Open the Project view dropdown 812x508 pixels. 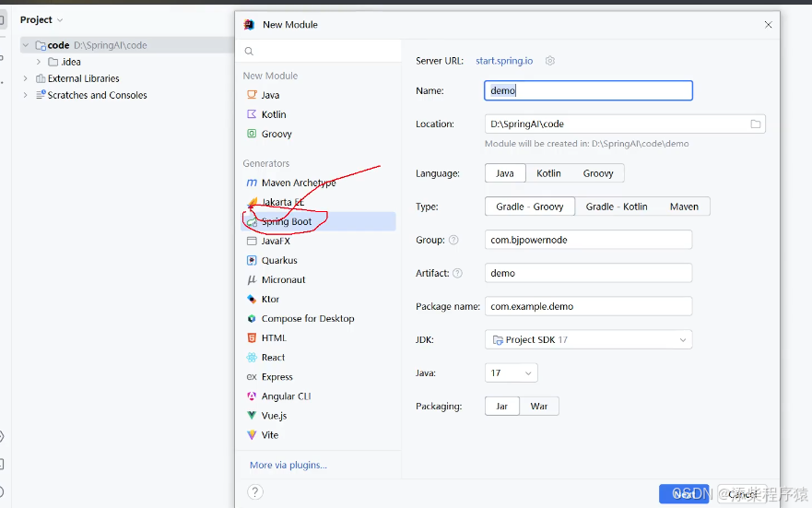click(41, 19)
